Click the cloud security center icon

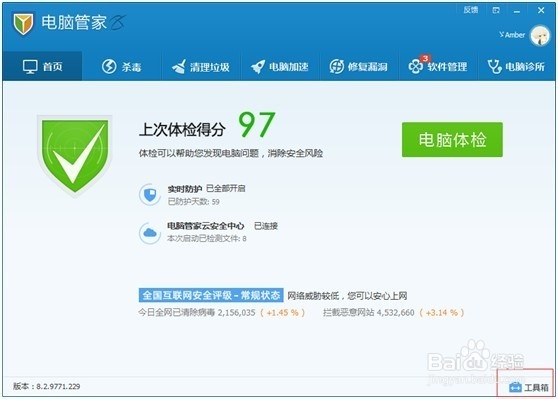[150, 233]
